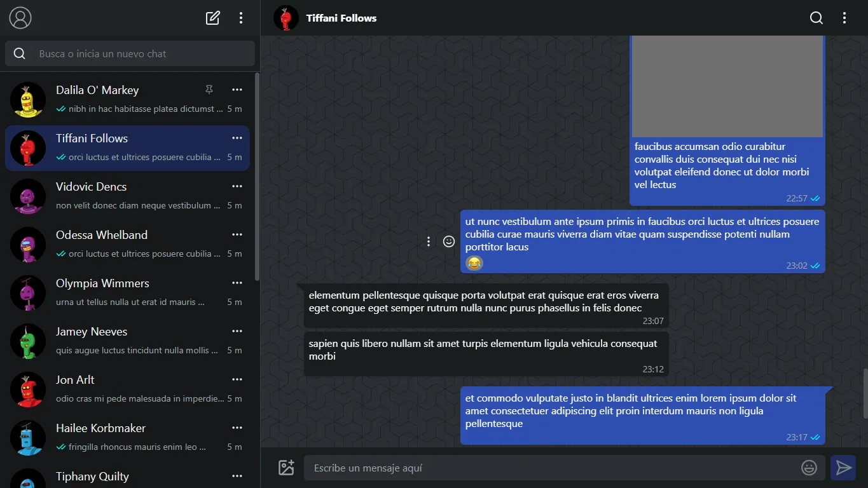The height and width of the screenshot is (488, 868).
Task: Click Jon Arlt red avatar
Action: pyautogui.click(x=28, y=390)
